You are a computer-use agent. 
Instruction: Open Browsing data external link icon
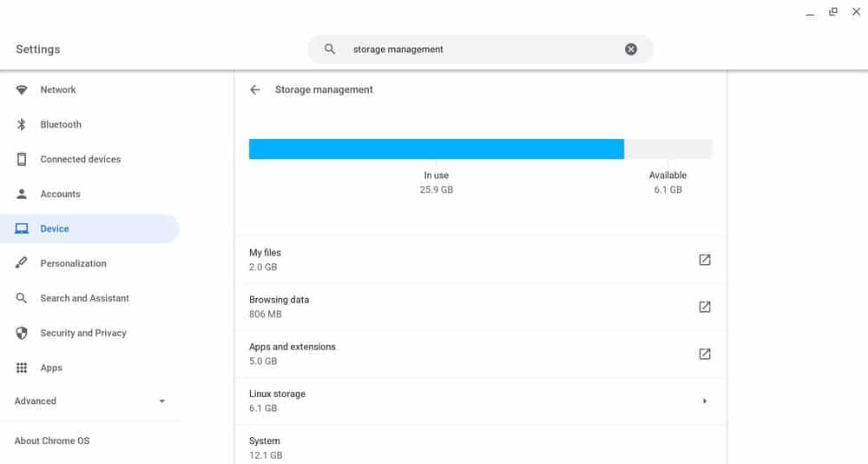(x=705, y=307)
